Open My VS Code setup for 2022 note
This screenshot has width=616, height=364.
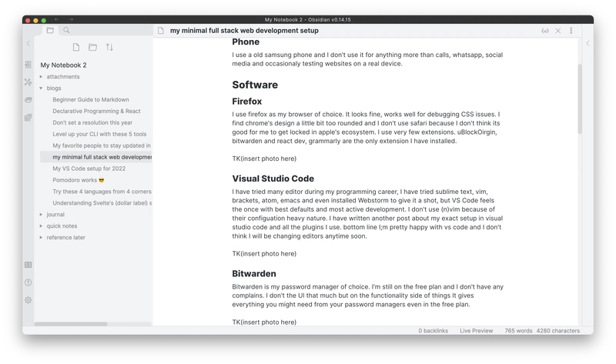pyautogui.click(x=89, y=169)
